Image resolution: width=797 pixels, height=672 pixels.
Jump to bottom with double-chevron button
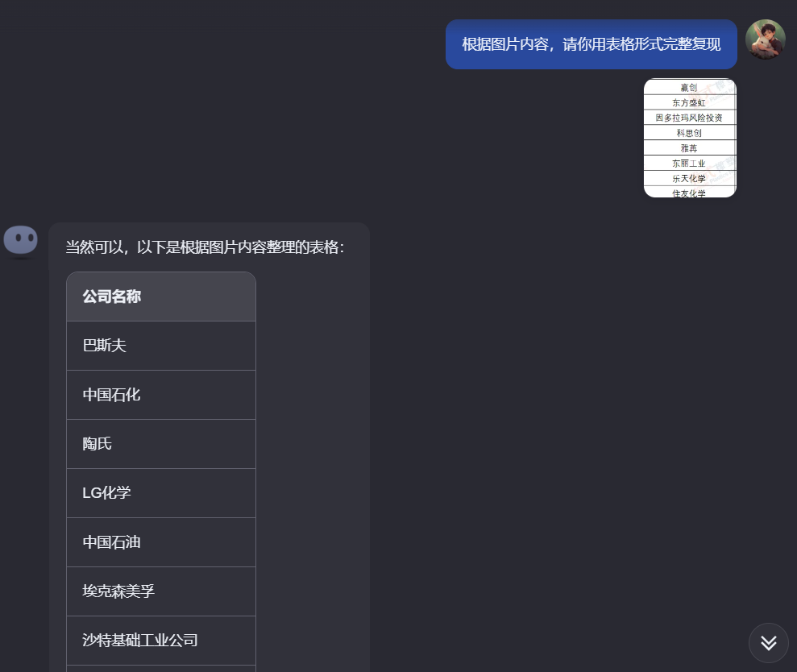click(x=769, y=642)
